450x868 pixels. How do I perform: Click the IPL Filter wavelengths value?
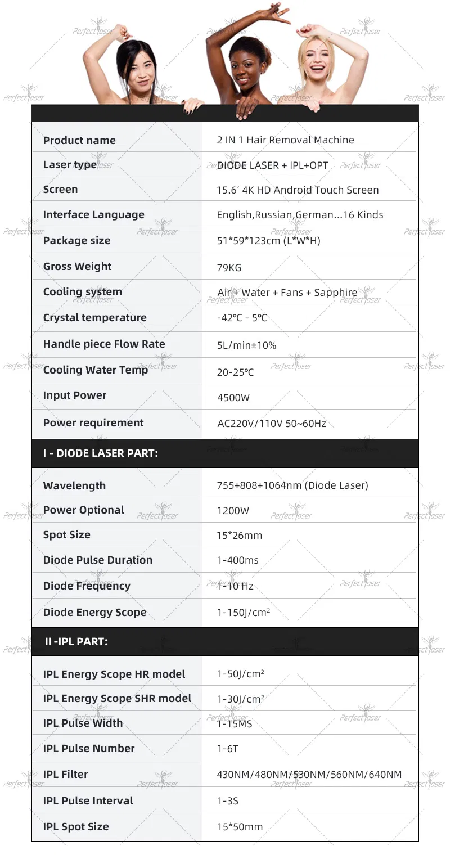(309, 775)
